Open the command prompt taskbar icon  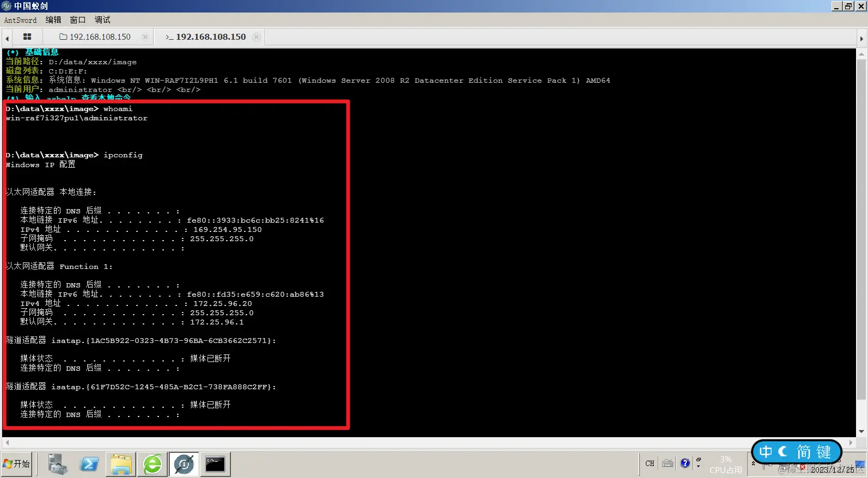click(x=215, y=464)
